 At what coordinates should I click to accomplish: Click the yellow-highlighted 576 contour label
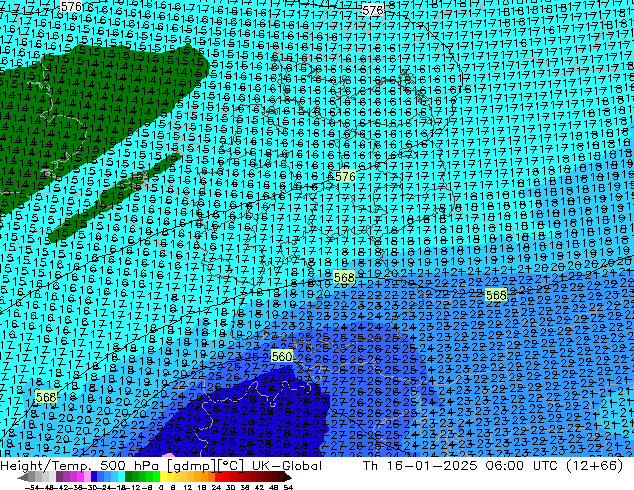coord(345,177)
